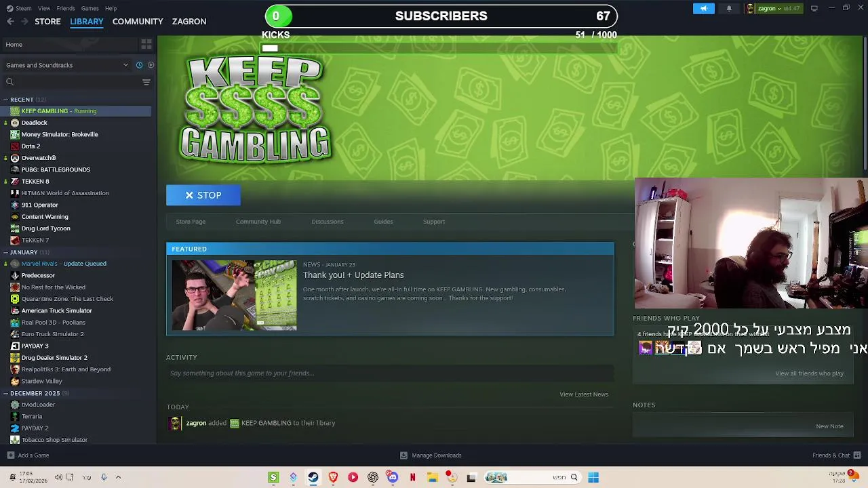This screenshot has width=868, height=488.
Task: Select Marvel Rivals - Update Queued
Action: tap(64, 264)
